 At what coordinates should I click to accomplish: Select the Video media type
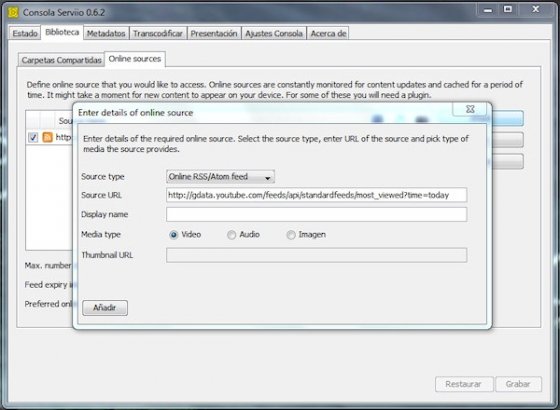(x=174, y=235)
